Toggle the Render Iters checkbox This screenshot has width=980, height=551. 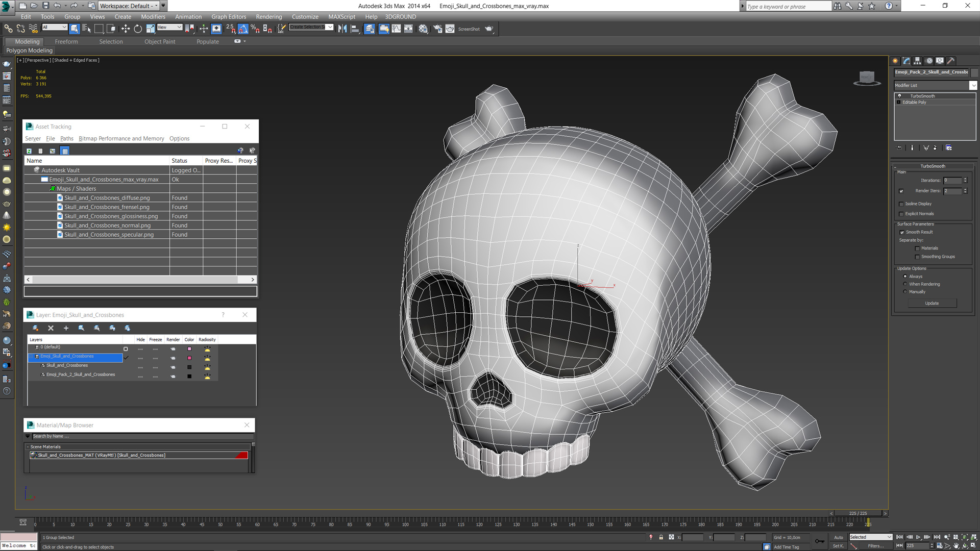(x=901, y=191)
